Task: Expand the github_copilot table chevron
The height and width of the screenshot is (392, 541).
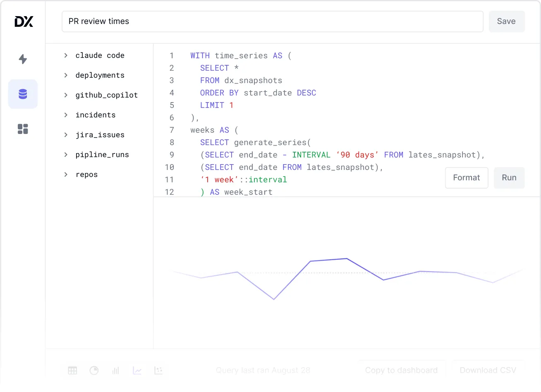Action: coord(66,95)
